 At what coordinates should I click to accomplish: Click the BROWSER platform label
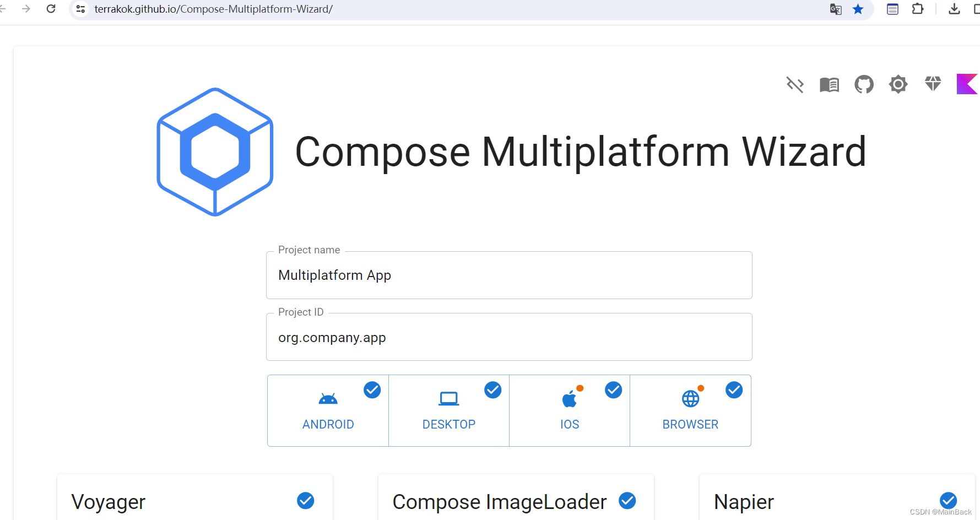[690, 425]
